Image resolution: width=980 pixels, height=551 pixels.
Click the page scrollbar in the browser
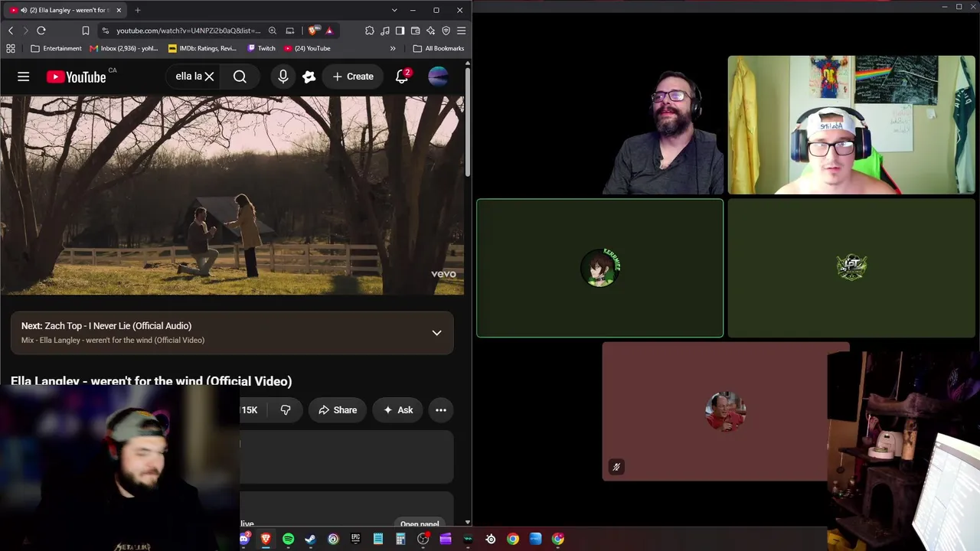point(468,122)
